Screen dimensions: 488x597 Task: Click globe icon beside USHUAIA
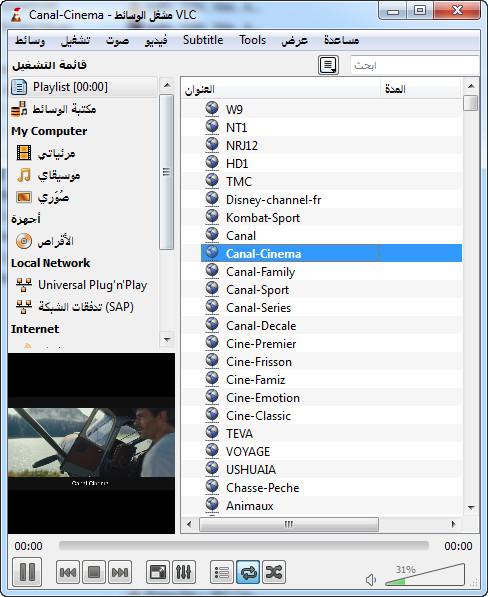click(x=212, y=468)
